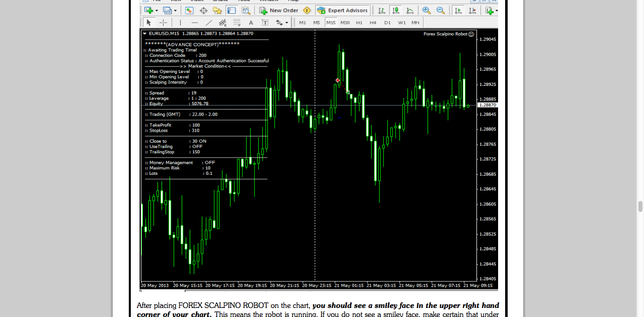
Task: Select the text 'A' tool
Action: click(251, 23)
